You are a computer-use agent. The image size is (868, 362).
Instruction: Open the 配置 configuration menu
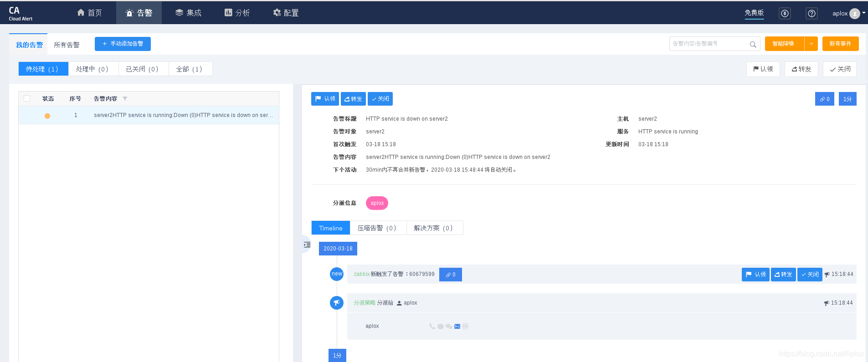click(x=286, y=13)
